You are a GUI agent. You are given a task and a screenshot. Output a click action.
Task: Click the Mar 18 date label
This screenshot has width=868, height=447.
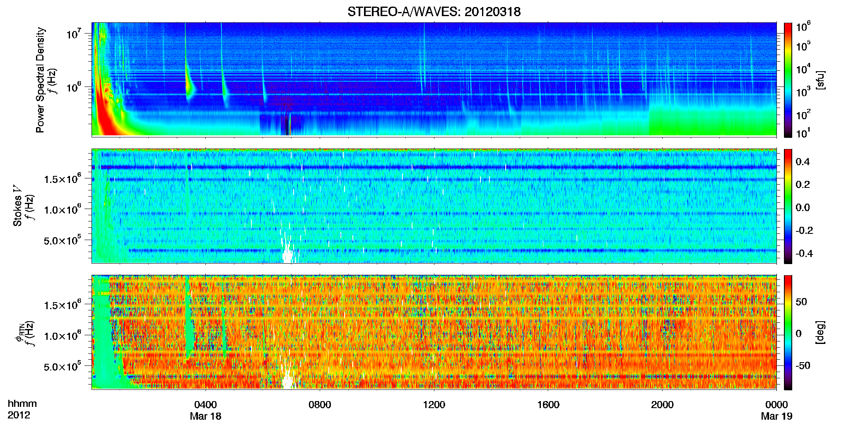(x=205, y=416)
